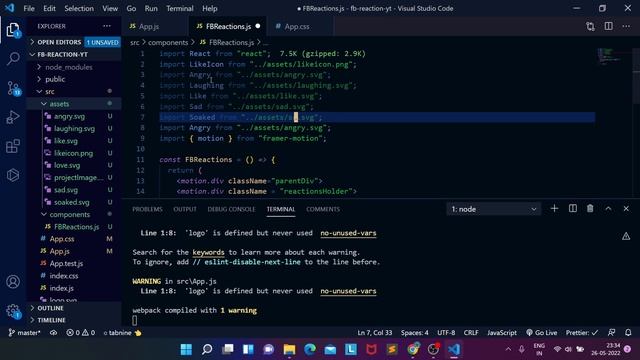The height and width of the screenshot is (360, 640).
Task: Open File Explorer from taskbar
Action: point(289,349)
